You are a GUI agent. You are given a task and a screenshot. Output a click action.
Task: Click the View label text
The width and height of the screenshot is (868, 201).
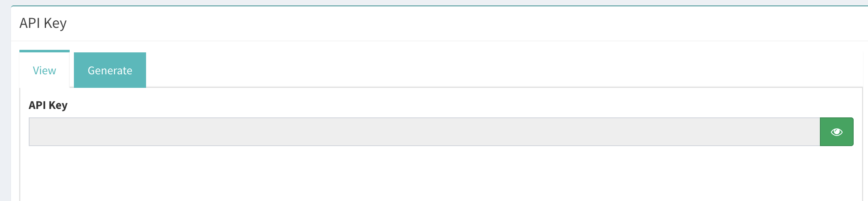point(44,71)
